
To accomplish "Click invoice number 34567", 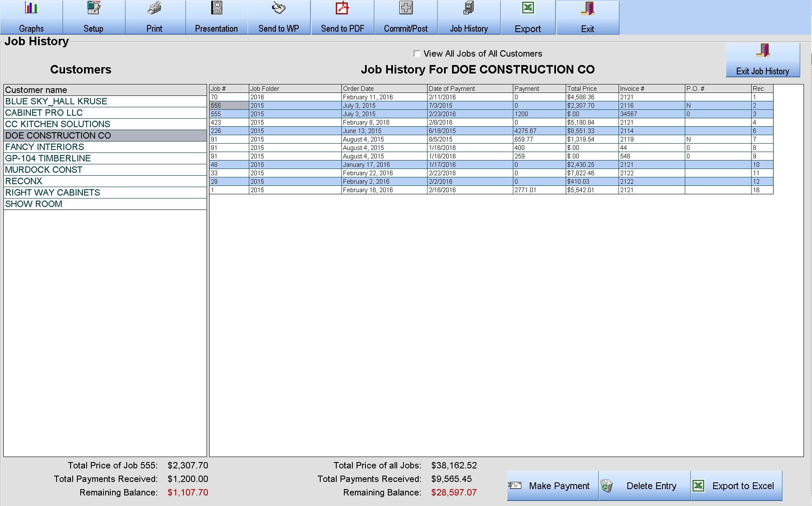I will 652,114.
